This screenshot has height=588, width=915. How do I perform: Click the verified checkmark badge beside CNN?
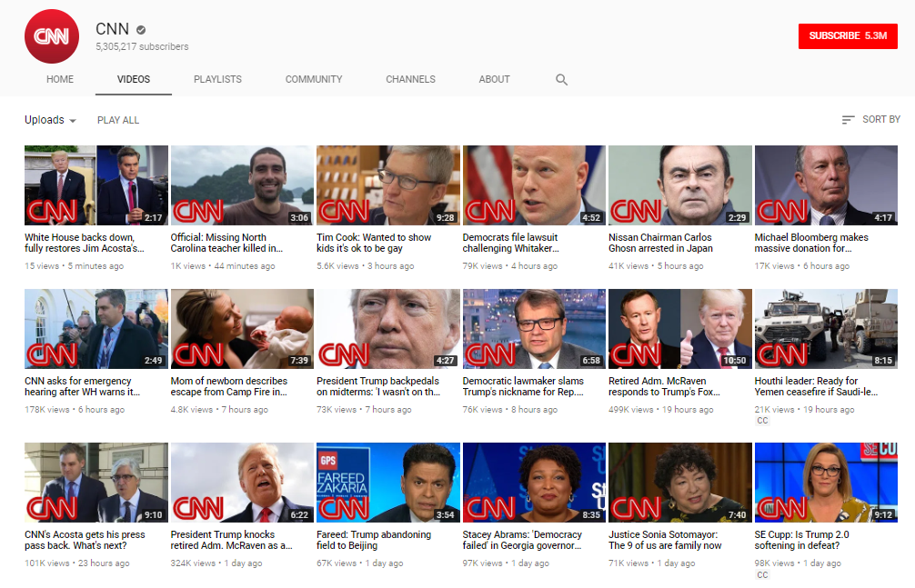coord(141,30)
